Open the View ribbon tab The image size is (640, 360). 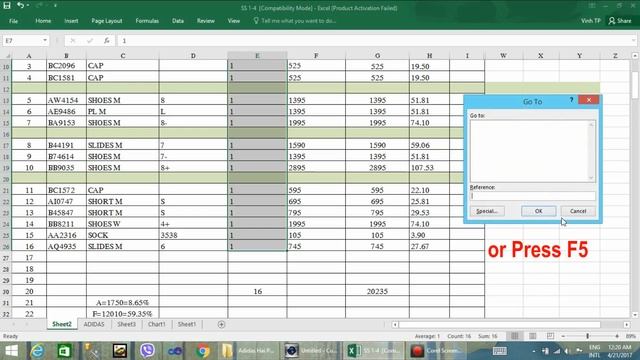tap(233, 21)
